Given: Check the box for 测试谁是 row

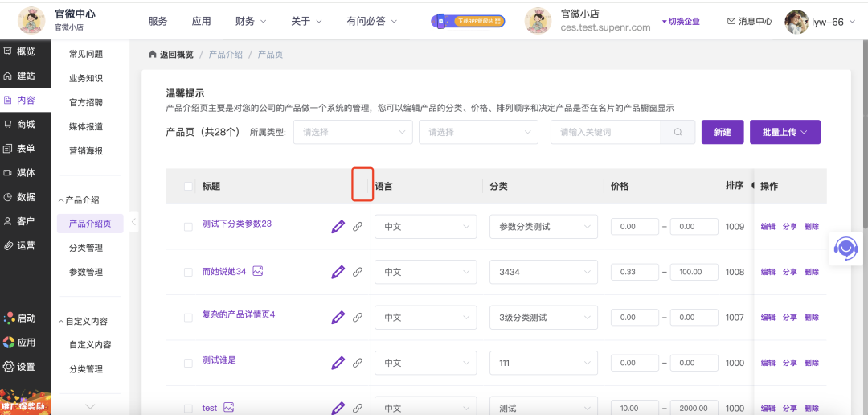Looking at the screenshot, I should click(x=188, y=364).
